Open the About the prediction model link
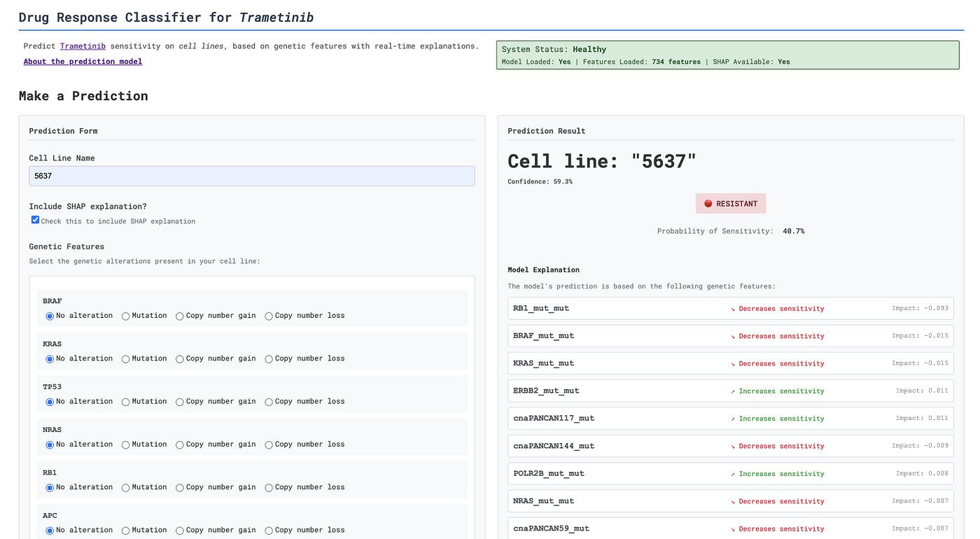 tap(83, 62)
